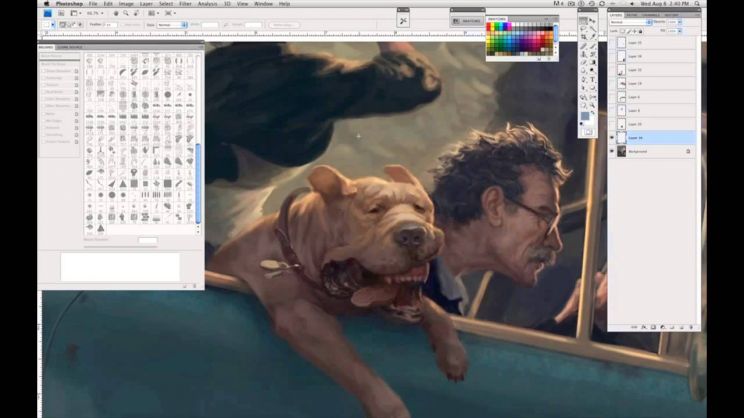Add layer mask from Layers panel bottom
This screenshot has width=744, height=418.
(x=653, y=327)
